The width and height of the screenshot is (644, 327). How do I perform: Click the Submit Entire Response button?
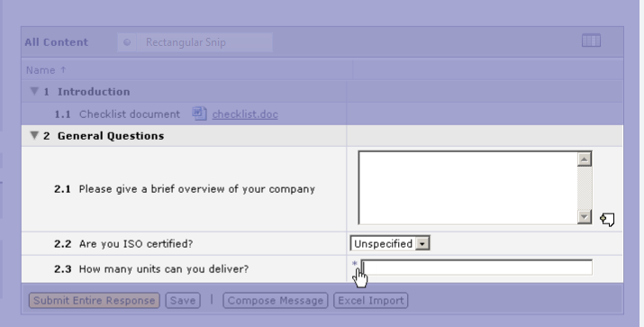[94, 300]
